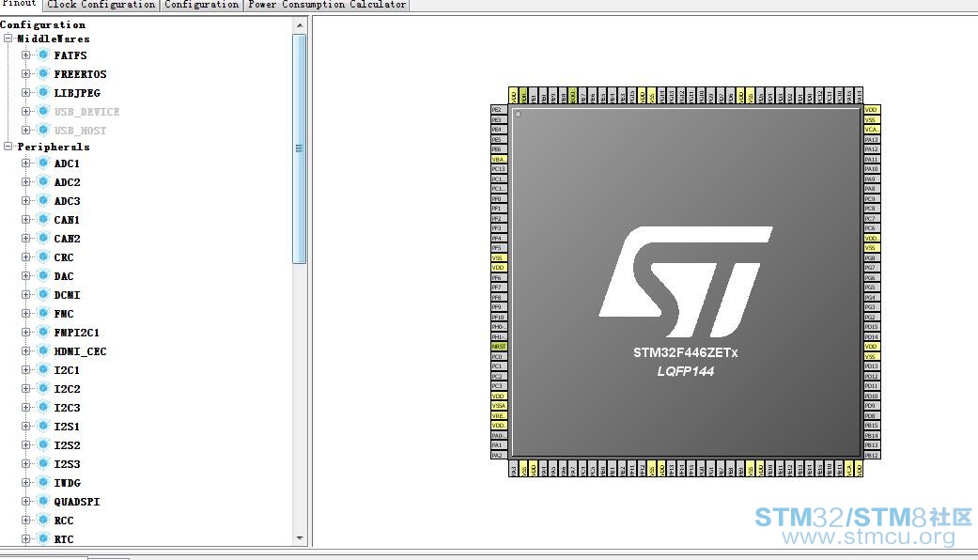The width and height of the screenshot is (978, 560).
Task: Click the I2C3 peripheral icon
Action: click(x=43, y=407)
